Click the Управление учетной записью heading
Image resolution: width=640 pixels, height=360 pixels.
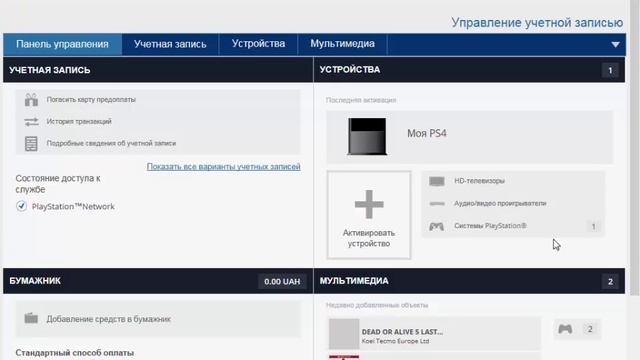[x=537, y=22]
